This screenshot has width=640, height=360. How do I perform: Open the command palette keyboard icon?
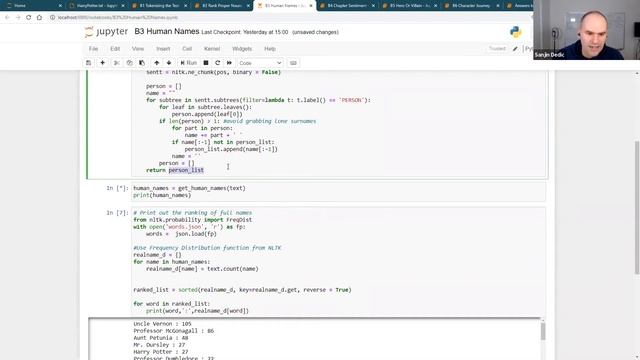[x=293, y=63]
